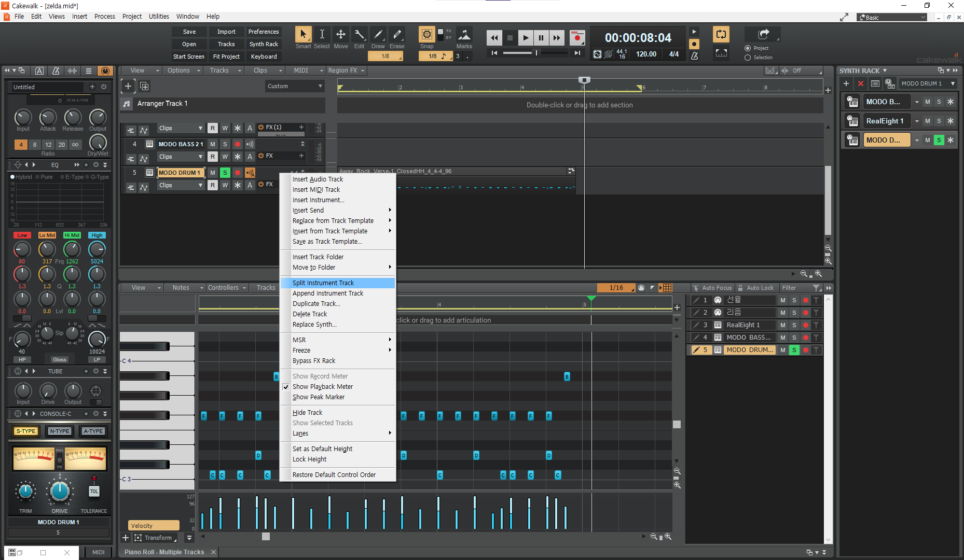This screenshot has height=560, width=964.
Task: Click the playhead marker on the timeline ruler
Action: (x=584, y=80)
